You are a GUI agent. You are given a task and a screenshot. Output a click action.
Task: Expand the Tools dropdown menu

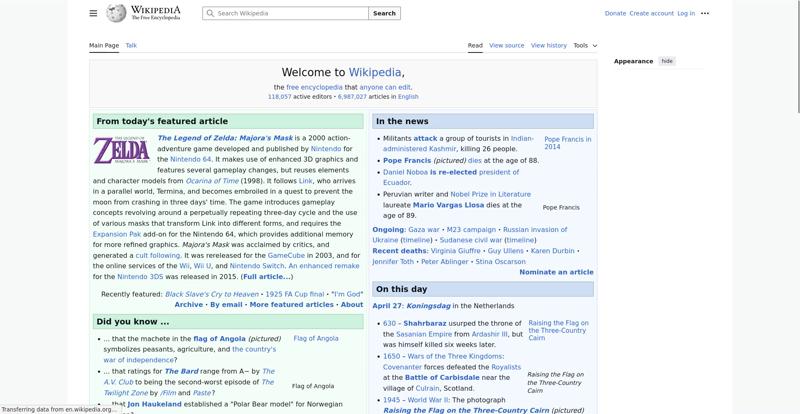(585, 45)
